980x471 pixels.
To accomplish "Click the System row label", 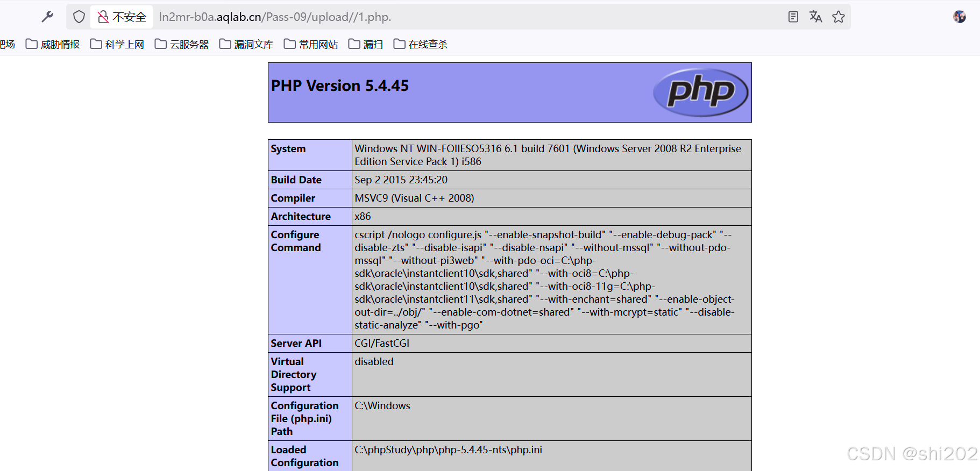I will pos(288,149).
